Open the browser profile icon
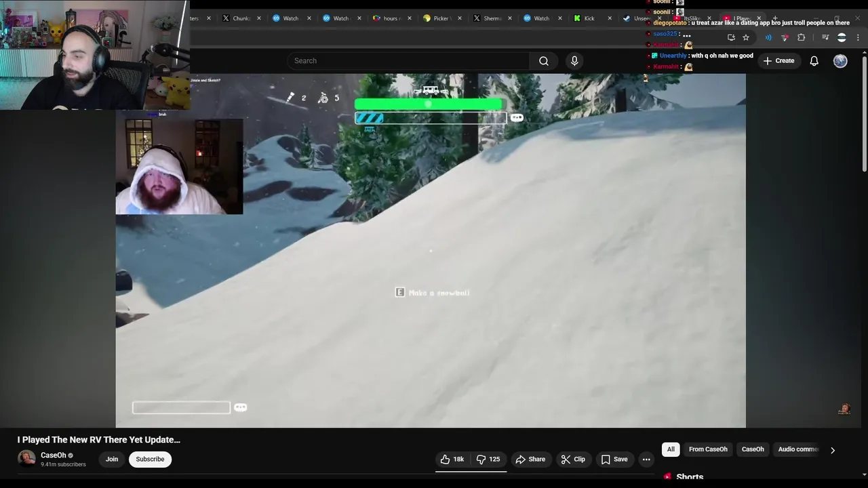The height and width of the screenshot is (488, 868). (x=842, y=37)
